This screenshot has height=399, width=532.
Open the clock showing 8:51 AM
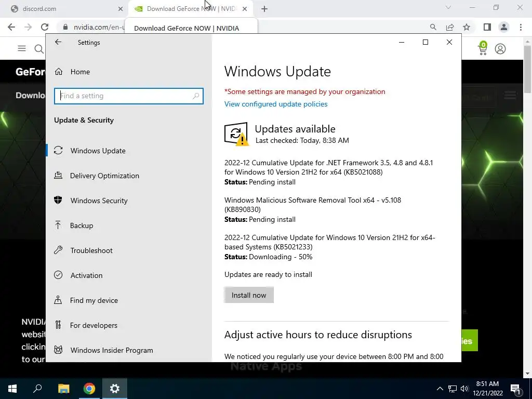click(487, 389)
